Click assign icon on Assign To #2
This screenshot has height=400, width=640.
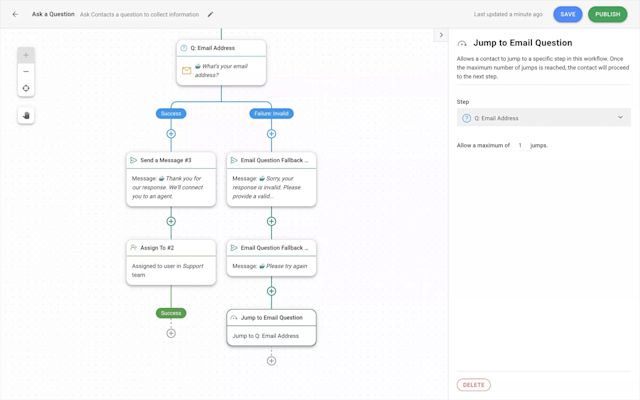click(133, 248)
